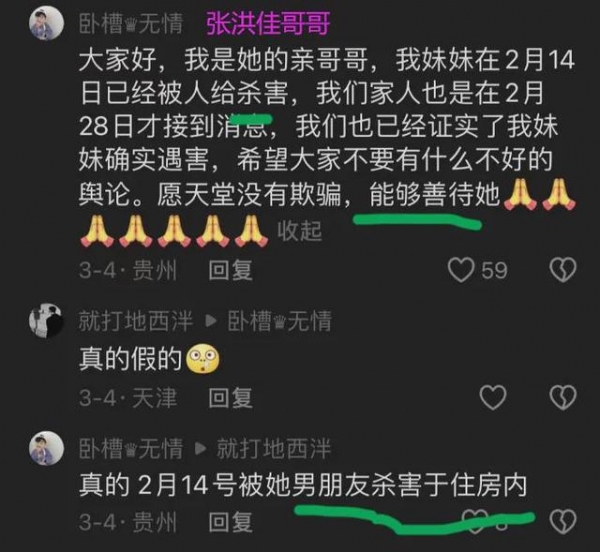Like the first comment with 59 likes
This screenshot has height=552, width=600.
(x=461, y=270)
